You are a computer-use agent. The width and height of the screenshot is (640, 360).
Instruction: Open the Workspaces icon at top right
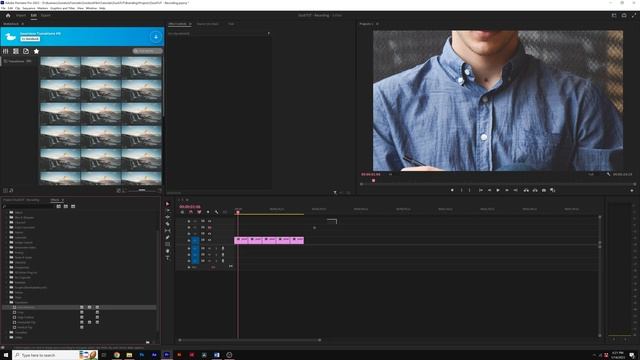614,16
